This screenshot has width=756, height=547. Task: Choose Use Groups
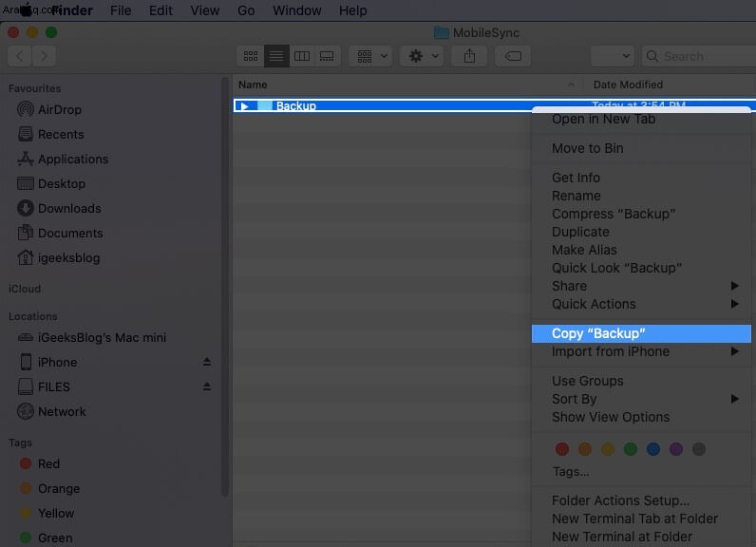641,381
